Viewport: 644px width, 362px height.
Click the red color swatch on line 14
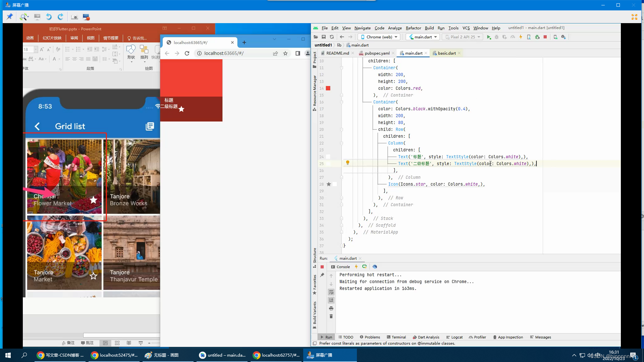click(328, 88)
